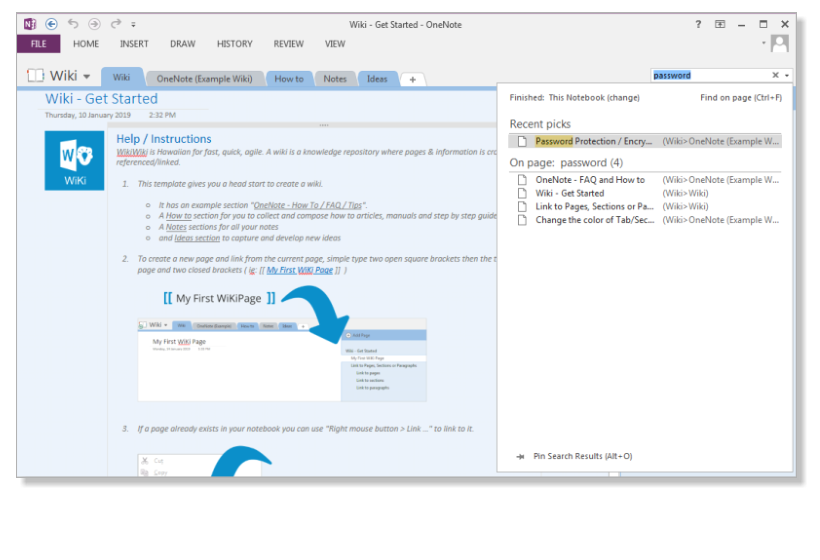Go back with the Back arrow button
820x560 pixels.
click(x=51, y=24)
